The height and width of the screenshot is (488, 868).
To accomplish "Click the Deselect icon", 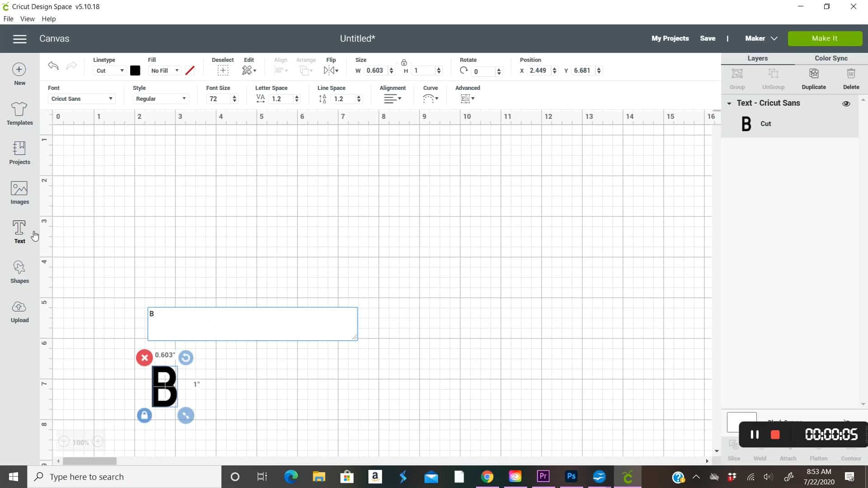I will point(223,70).
